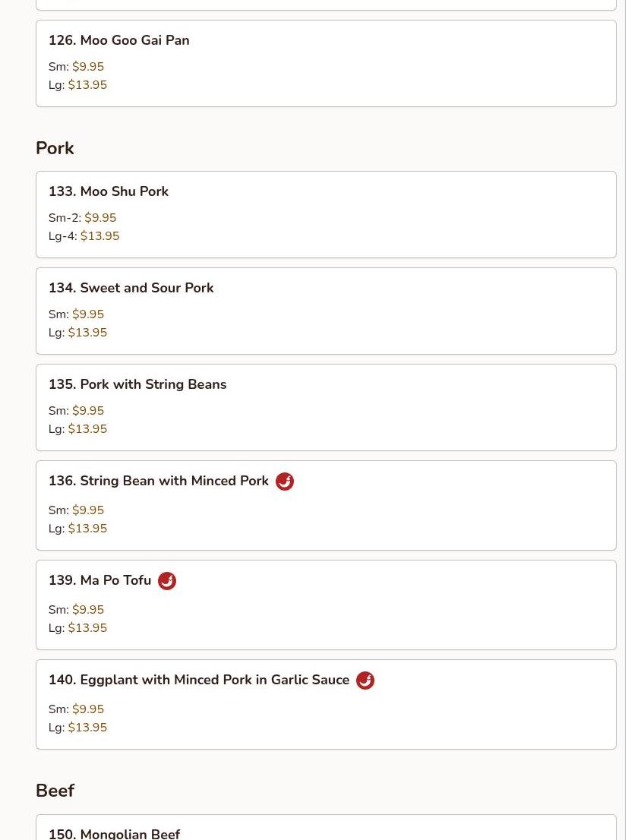This screenshot has width=641, height=840.
Task: Open the Mongolian Beef item
Action: click(x=114, y=833)
